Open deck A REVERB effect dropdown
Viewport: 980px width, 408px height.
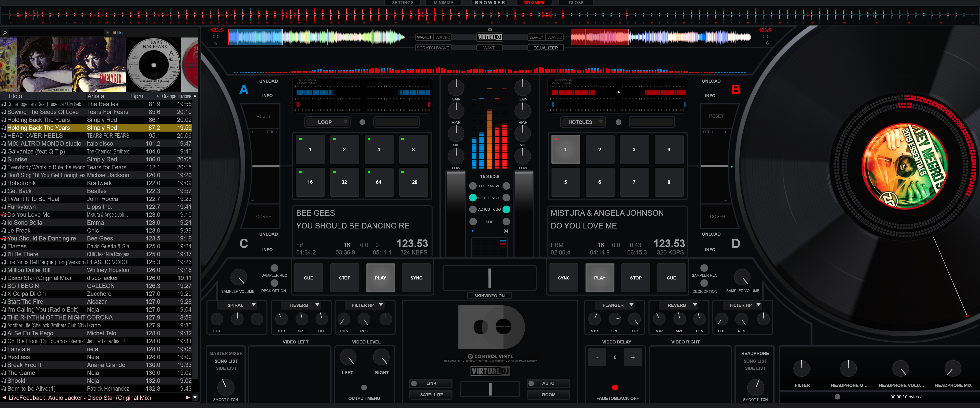(x=301, y=305)
